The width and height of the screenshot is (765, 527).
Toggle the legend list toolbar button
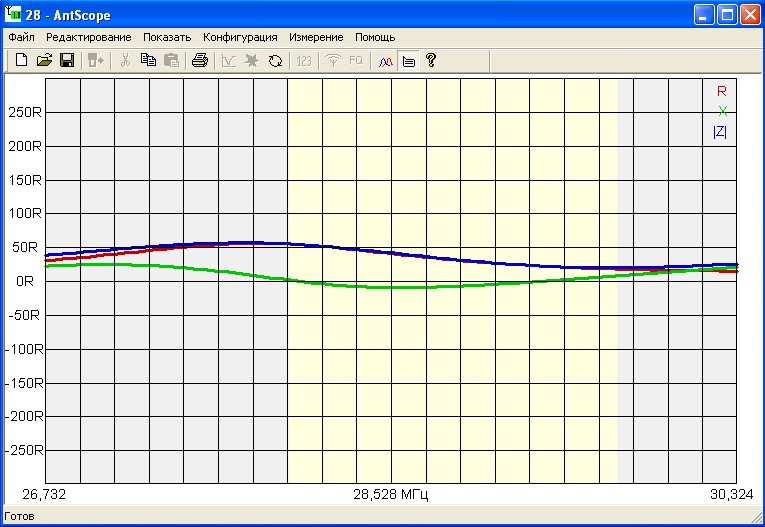coord(408,61)
